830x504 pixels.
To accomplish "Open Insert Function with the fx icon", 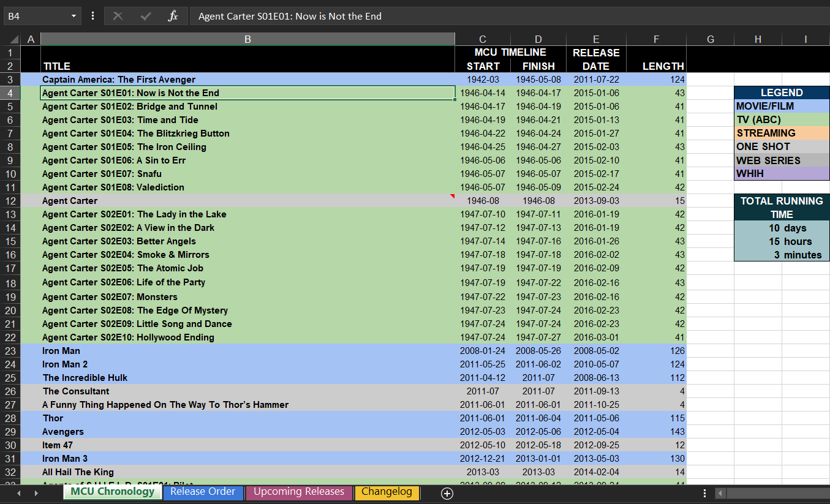I will (x=173, y=16).
